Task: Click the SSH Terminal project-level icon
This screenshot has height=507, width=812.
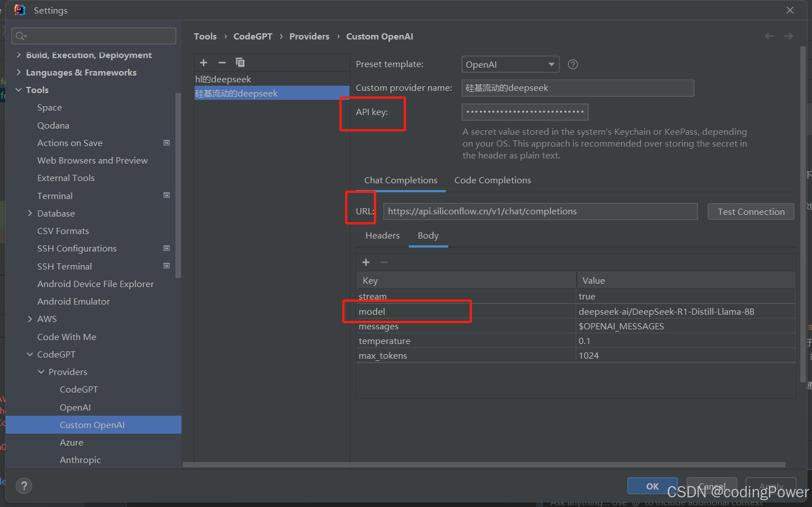Action: point(166,266)
